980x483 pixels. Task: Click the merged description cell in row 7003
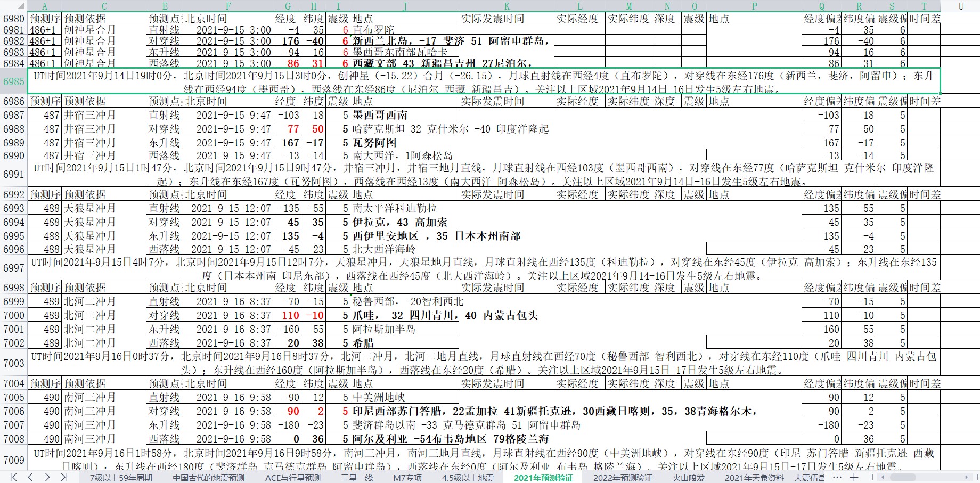(x=484, y=363)
